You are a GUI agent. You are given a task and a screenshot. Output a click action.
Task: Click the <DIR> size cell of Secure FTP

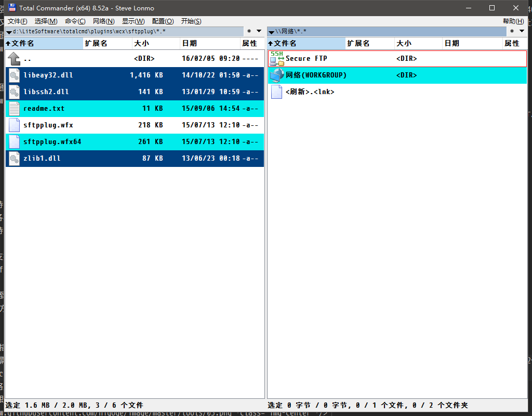click(406, 58)
